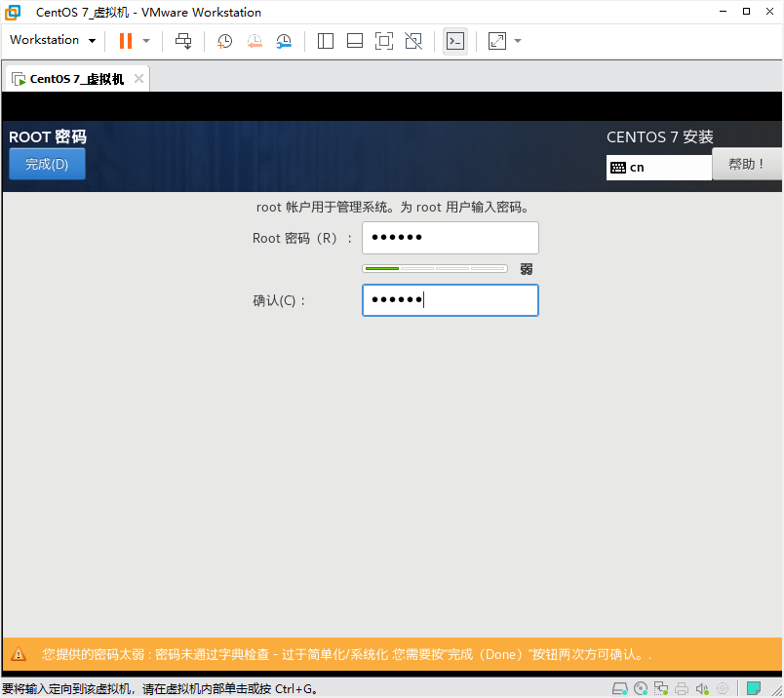Pause the virtual machine with the orange pause icon

[x=126, y=41]
